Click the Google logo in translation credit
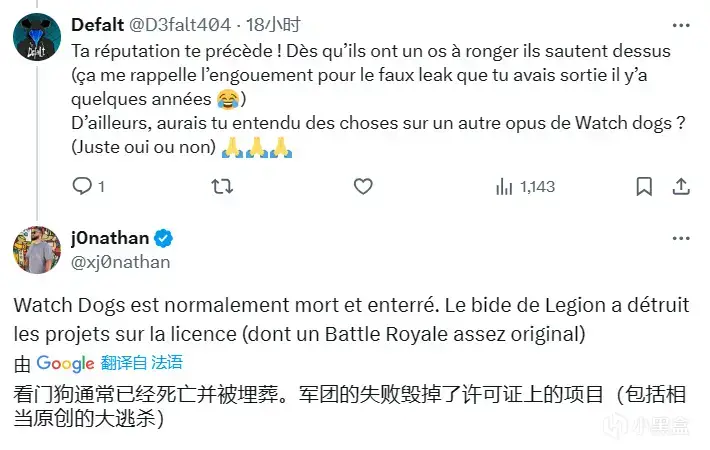Screen dimensions: 710x450 pyautogui.click(x=65, y=364)
